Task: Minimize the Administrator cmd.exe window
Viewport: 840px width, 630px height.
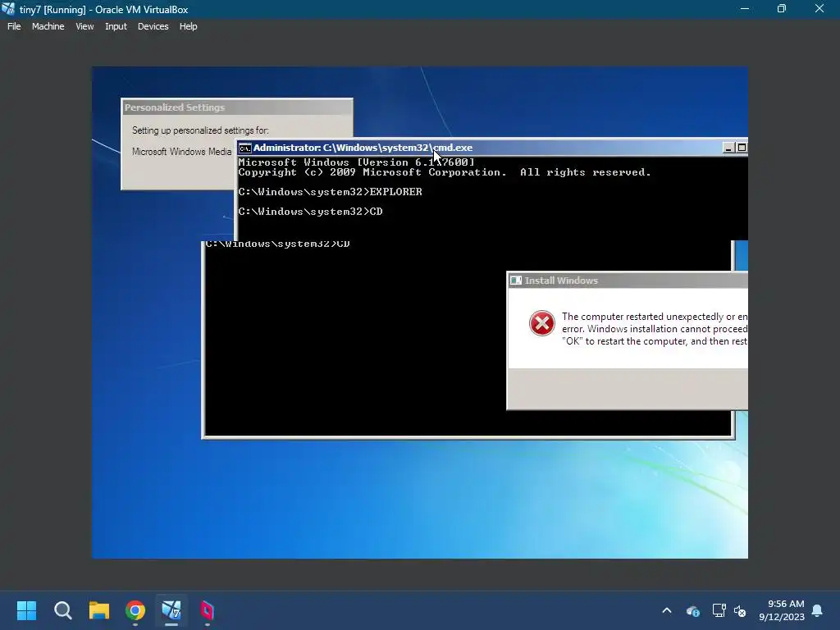Action: tap(728, 148)
